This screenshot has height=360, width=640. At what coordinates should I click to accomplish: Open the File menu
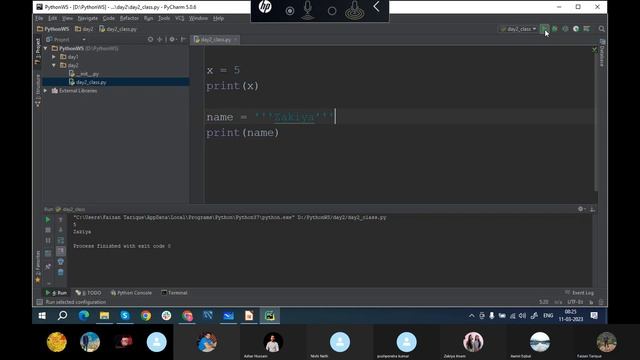(x=39, y=18)
